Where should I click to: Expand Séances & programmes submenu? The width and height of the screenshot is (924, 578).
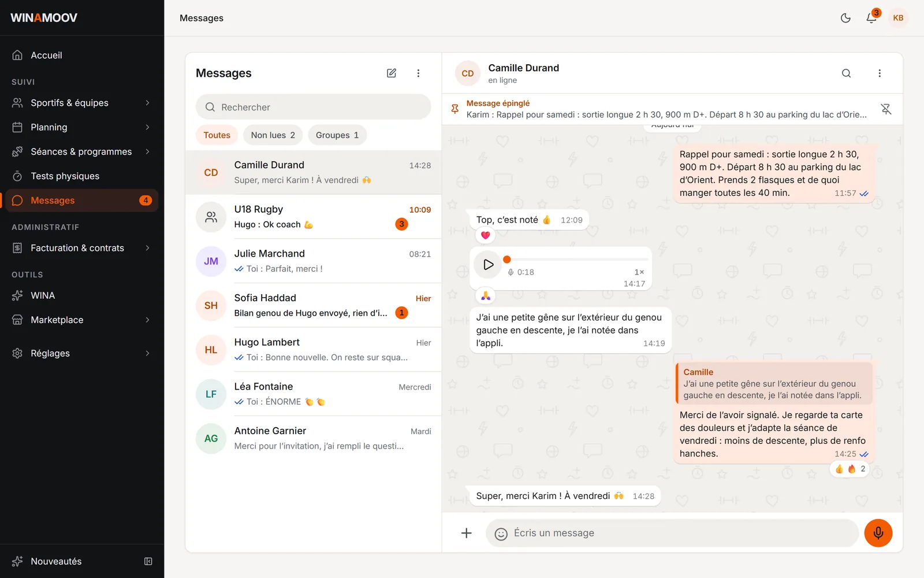[82, 151]
